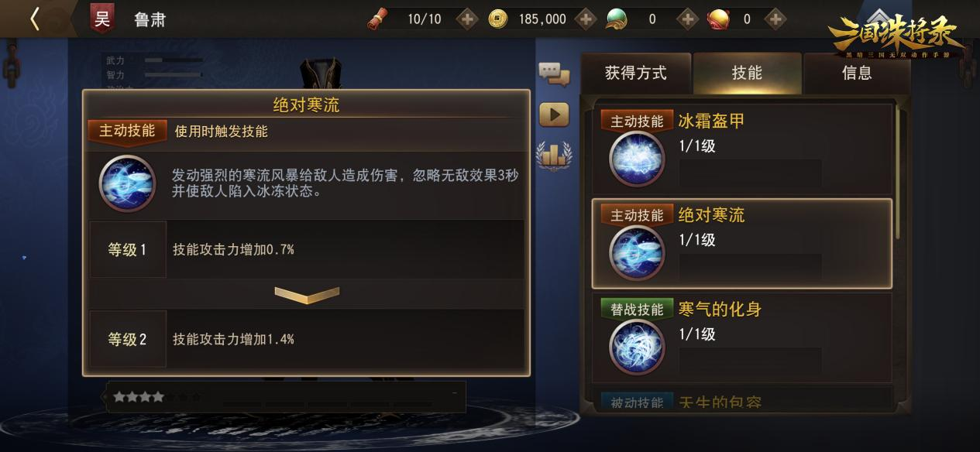Play the skill preview video

tap(554, 115)
